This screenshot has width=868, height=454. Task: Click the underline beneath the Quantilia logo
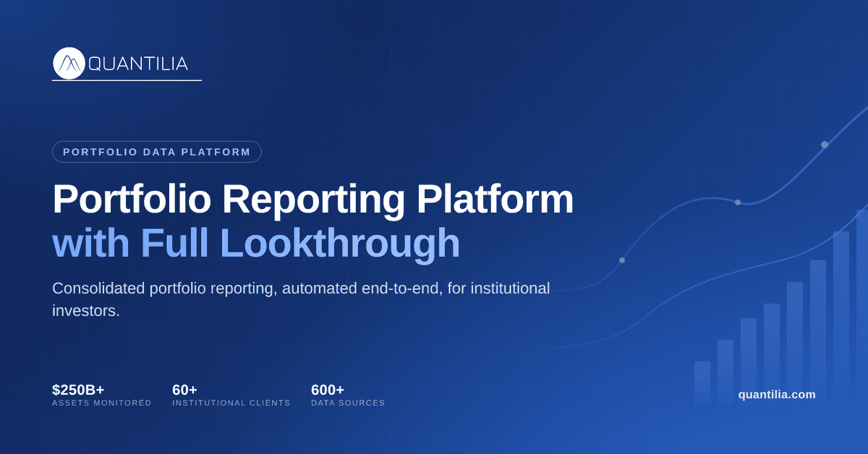(127, 80)
